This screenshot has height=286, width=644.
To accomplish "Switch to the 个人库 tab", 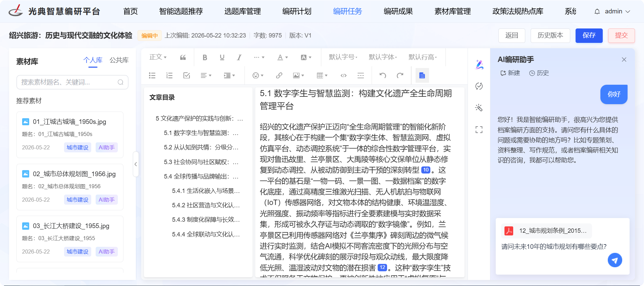I will coord(93,60).
